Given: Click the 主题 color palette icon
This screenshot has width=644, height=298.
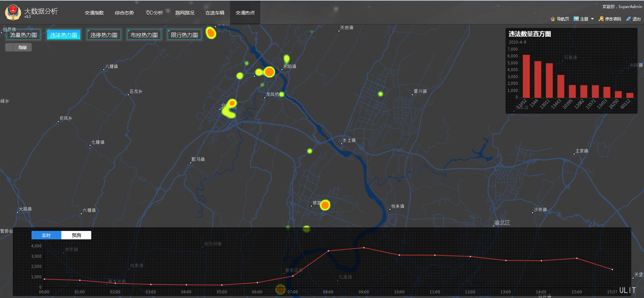Looking at the screenshot, I should click(576, 19).
